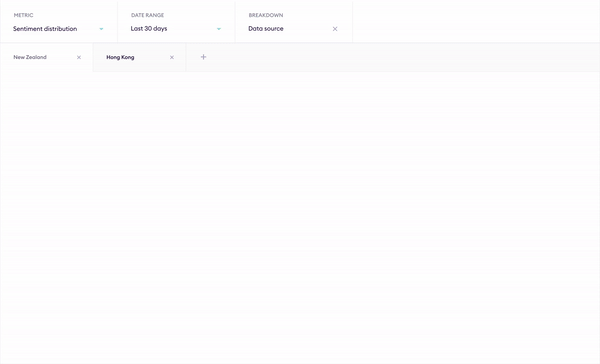Screen dimensions: 600x364
Task: Add a new tab with the plus icon
Action: 204,57
